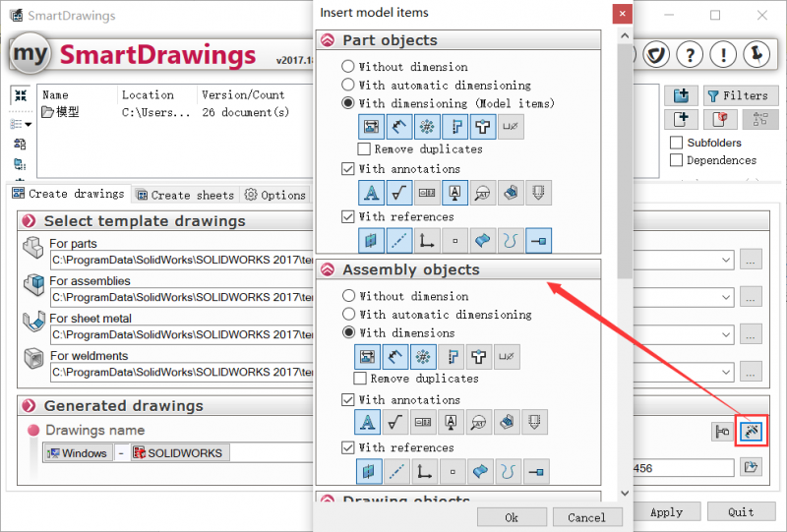Switch to the Create drawings tab
The image size is (787, 532).
tap(69, 194)
